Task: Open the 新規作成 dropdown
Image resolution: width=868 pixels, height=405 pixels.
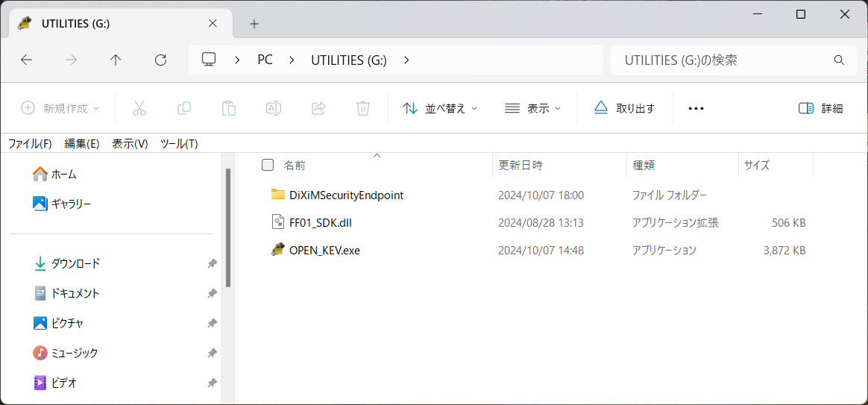Action: click(60, 109)
